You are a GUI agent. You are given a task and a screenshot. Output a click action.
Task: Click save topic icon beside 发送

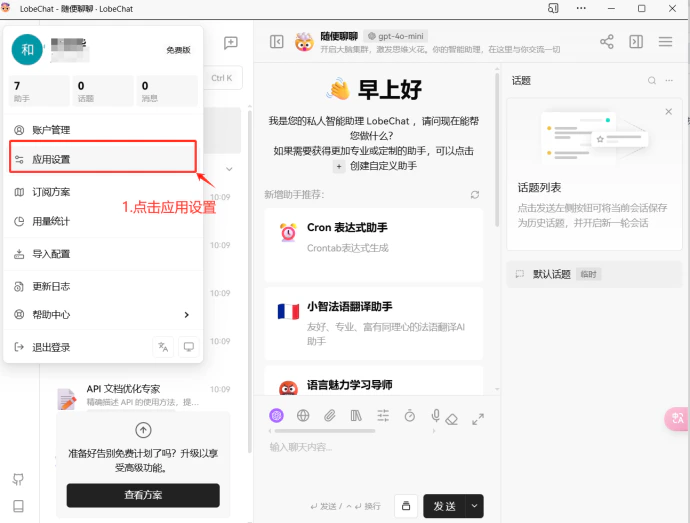coord(406,505)
